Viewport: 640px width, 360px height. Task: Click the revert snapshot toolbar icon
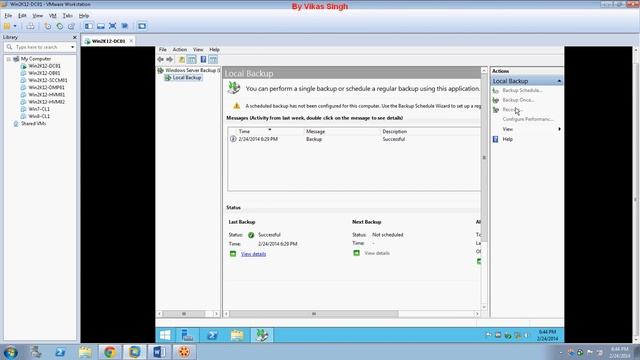pyautogui.click(x=60, y=26)
